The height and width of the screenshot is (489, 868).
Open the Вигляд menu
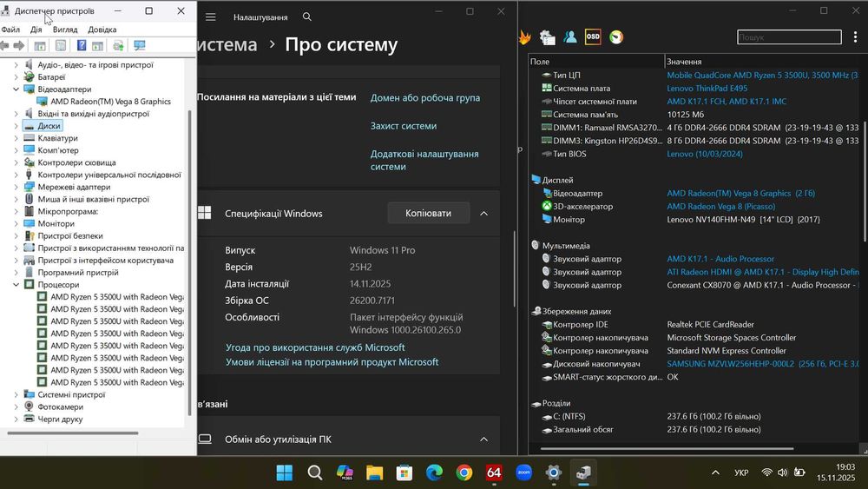pos(65,30)
